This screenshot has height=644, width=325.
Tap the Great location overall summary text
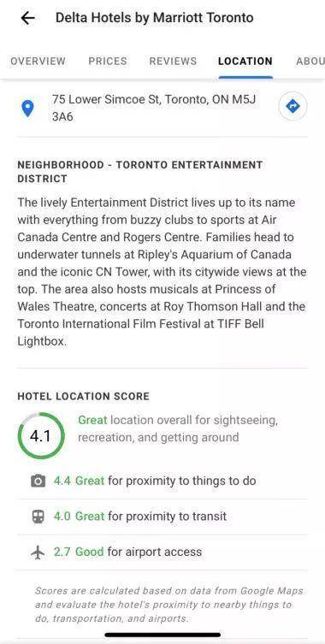[x=178, y=428]
